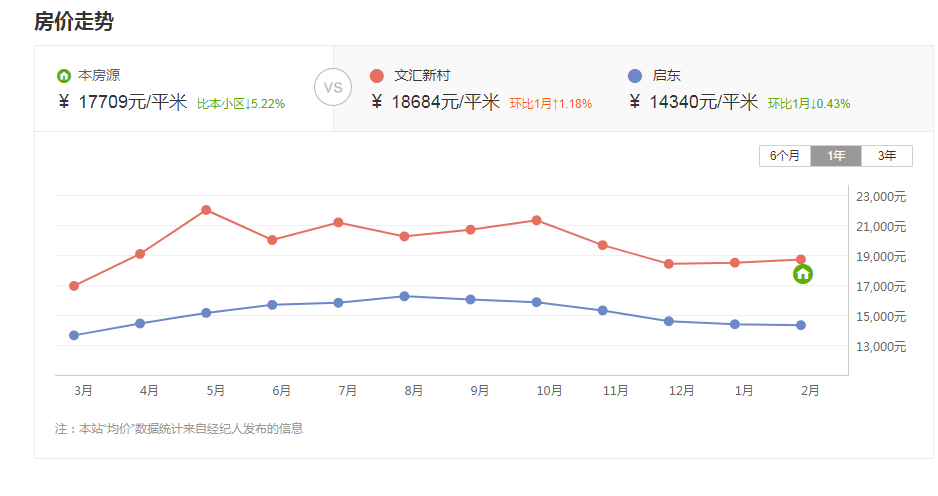Select the 1年 time range tab

pos(836,156)
